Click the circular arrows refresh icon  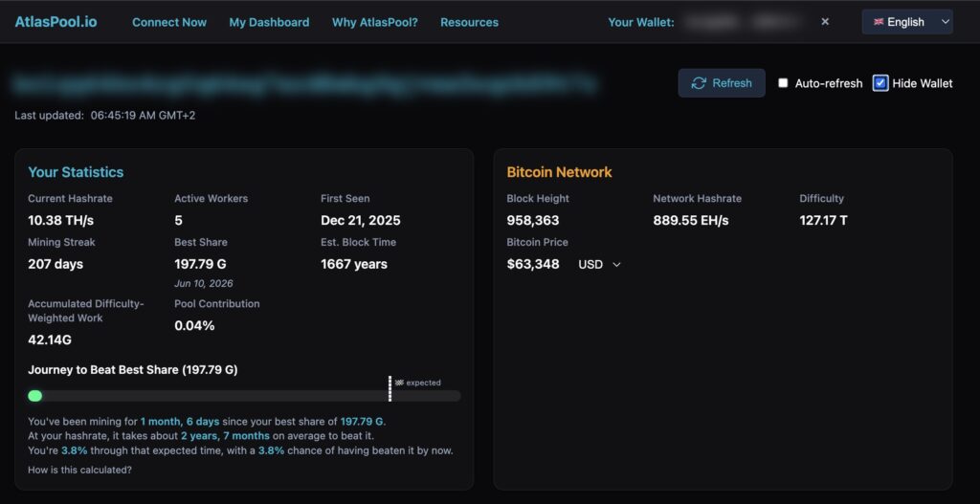click(699, 83)
